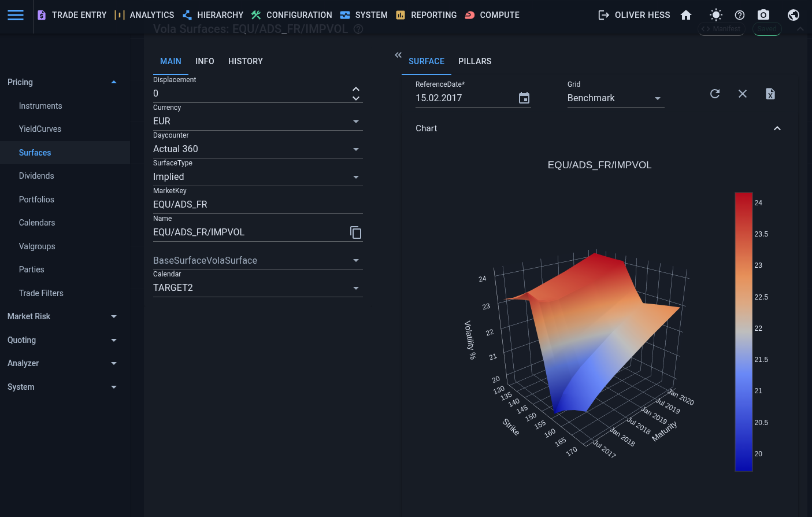Open help next to Vola Surfaces title
Viewport: 812px width, 517px height.
358,29
